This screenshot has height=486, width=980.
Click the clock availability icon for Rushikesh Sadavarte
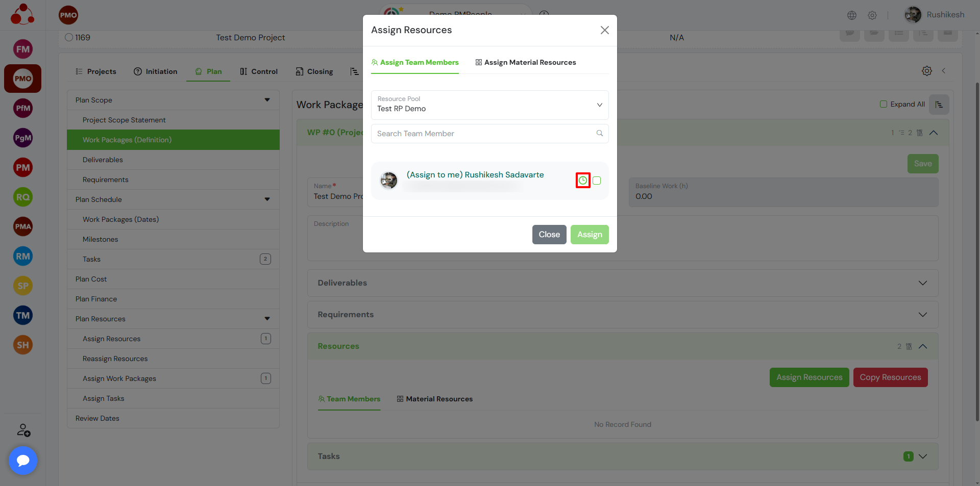point(583,181)
